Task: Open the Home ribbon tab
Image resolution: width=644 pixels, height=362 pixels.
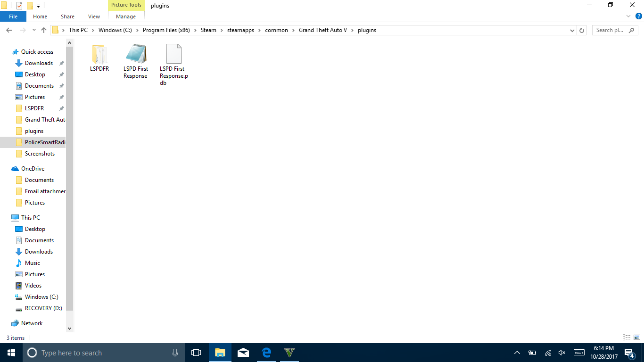Action: pos(40,16)
